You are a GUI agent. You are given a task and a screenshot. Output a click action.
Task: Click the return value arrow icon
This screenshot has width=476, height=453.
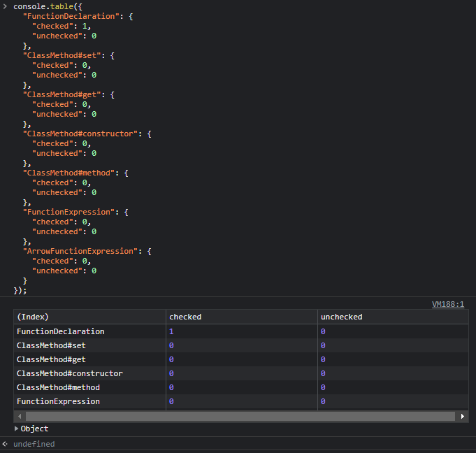[x=5, y=444]
